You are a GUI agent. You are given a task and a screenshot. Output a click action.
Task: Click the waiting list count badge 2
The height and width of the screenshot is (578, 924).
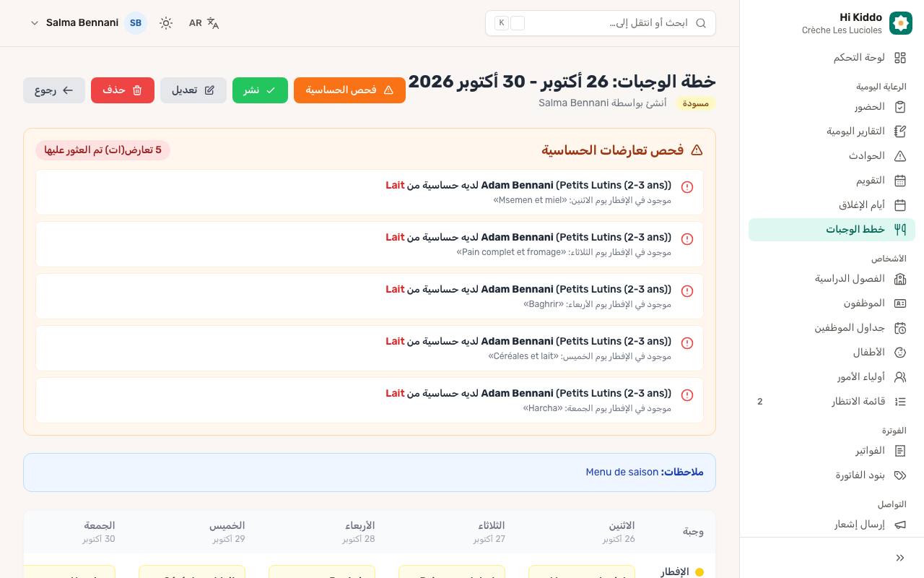759,402
